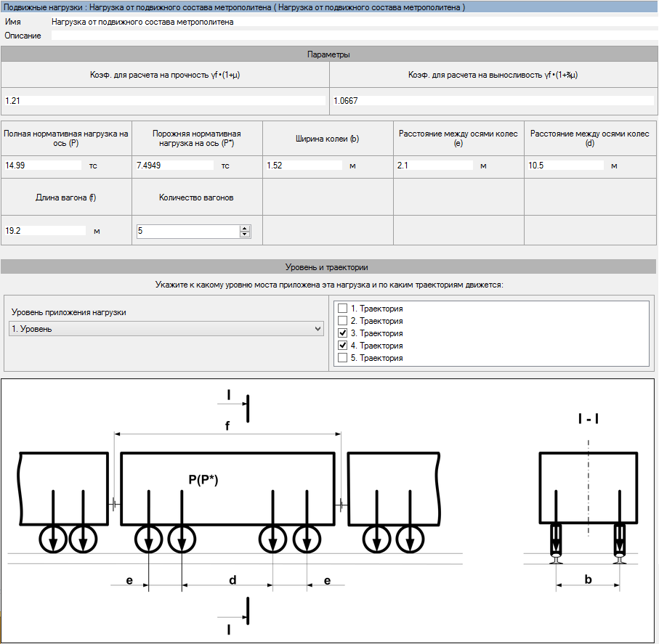Image resolution: width=659 pixels, height=644 pixels.
Task: Click the Имя text field
Action: (x=349, y=23)
